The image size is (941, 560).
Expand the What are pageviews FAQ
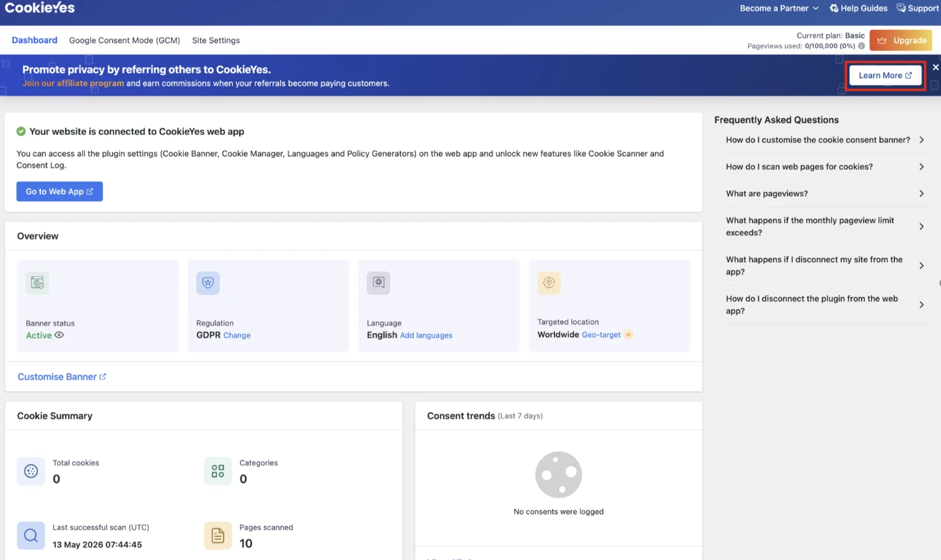825,193
